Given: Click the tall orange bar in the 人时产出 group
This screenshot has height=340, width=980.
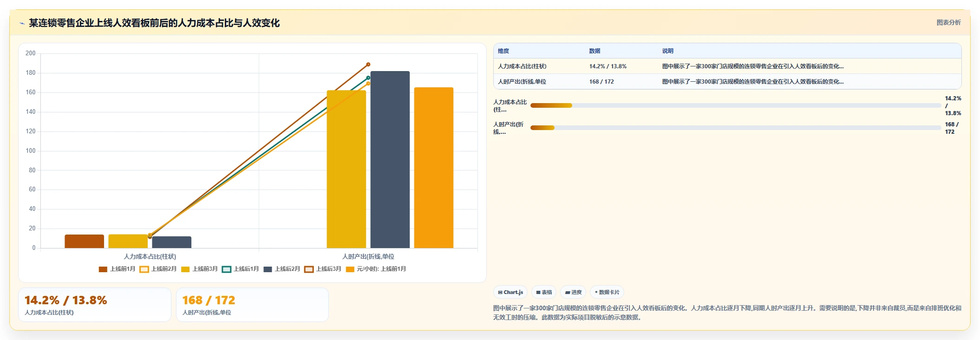Looking at the screenshot, I should pos(434,168).
